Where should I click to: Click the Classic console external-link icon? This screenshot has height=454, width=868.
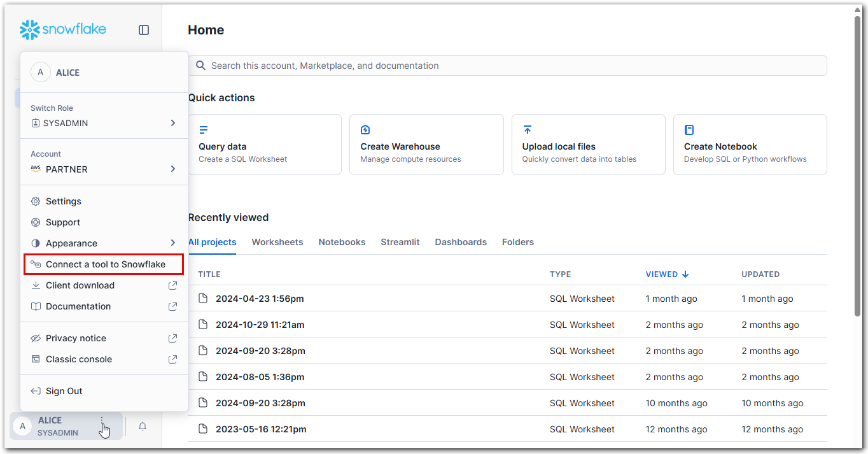point(172,359)
